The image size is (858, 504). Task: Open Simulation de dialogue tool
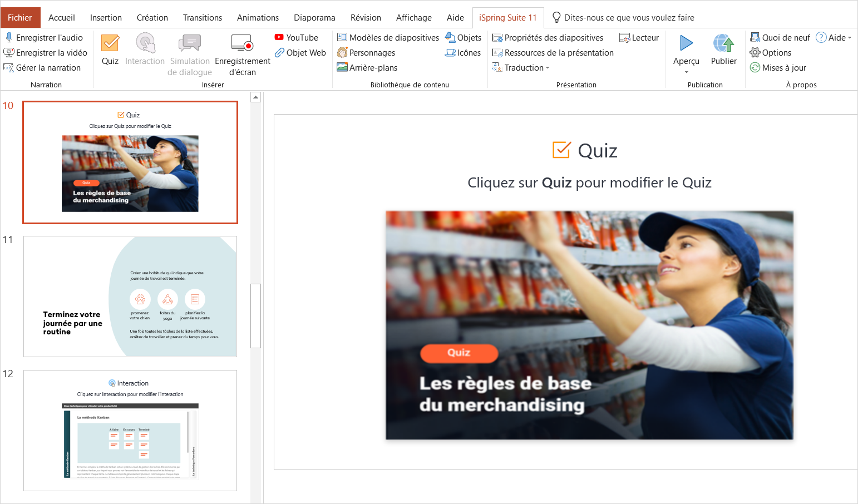point(190,55)
